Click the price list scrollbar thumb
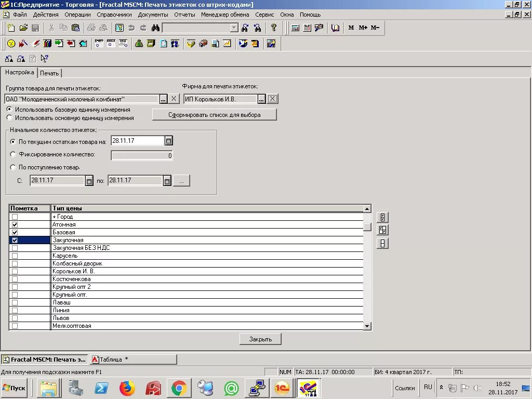Image resolution: width=532 pixels, height=399 pixels. coord(367,227)
